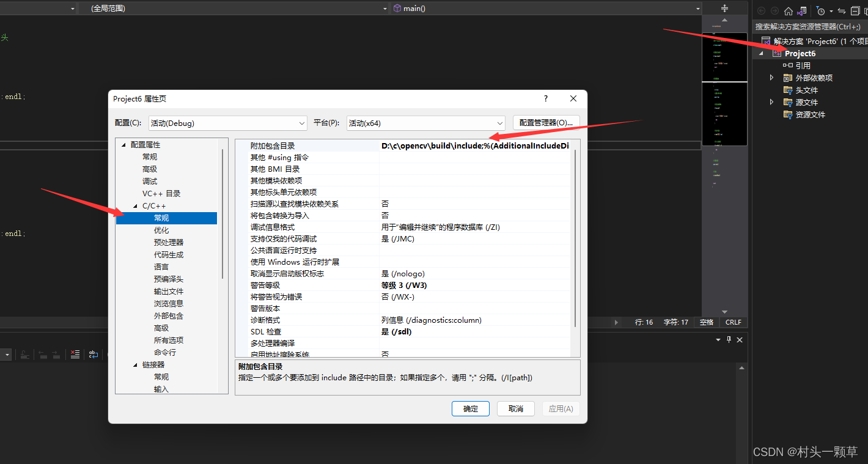This screenshot has width=868, height=464.
Task: Open Configuration dropdown showing 活动(Debug)
Action: (x=228, y=123)
